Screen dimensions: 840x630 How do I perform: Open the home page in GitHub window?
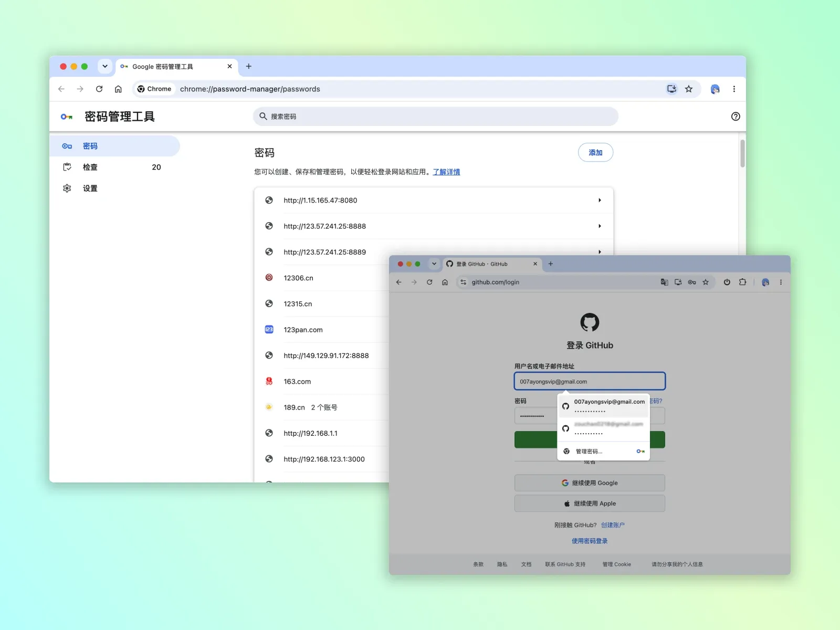tap(445, 282)
